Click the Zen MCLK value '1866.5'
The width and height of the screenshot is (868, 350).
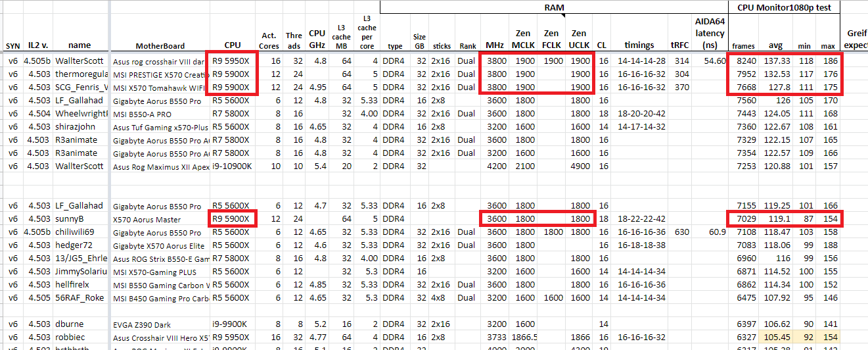coord(524,337)
